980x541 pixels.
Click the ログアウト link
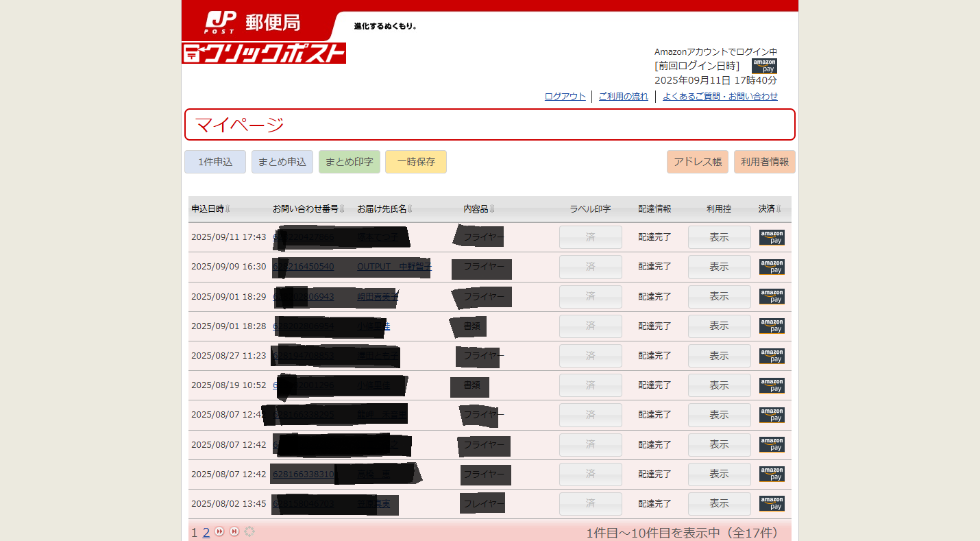click(565, 97)
